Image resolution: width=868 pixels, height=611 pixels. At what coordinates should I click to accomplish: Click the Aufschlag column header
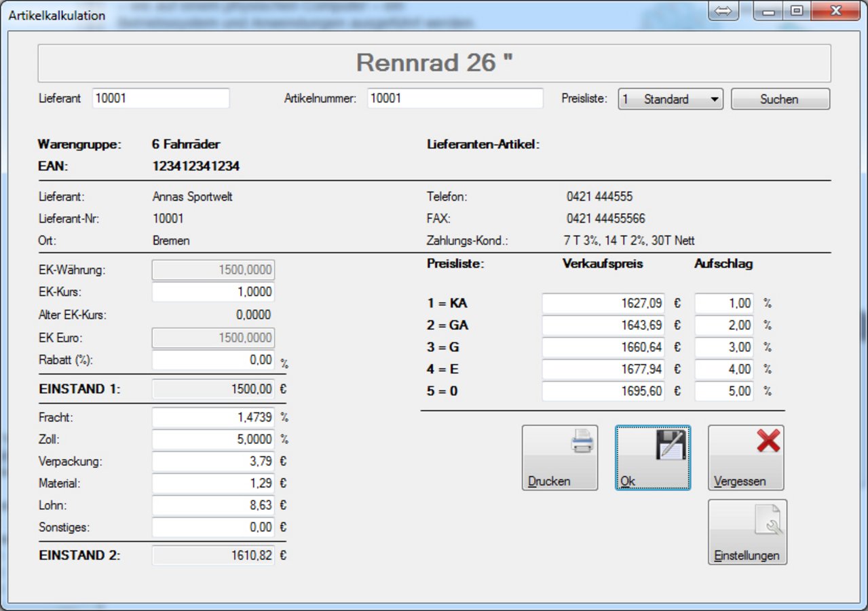tap(723, 263)
